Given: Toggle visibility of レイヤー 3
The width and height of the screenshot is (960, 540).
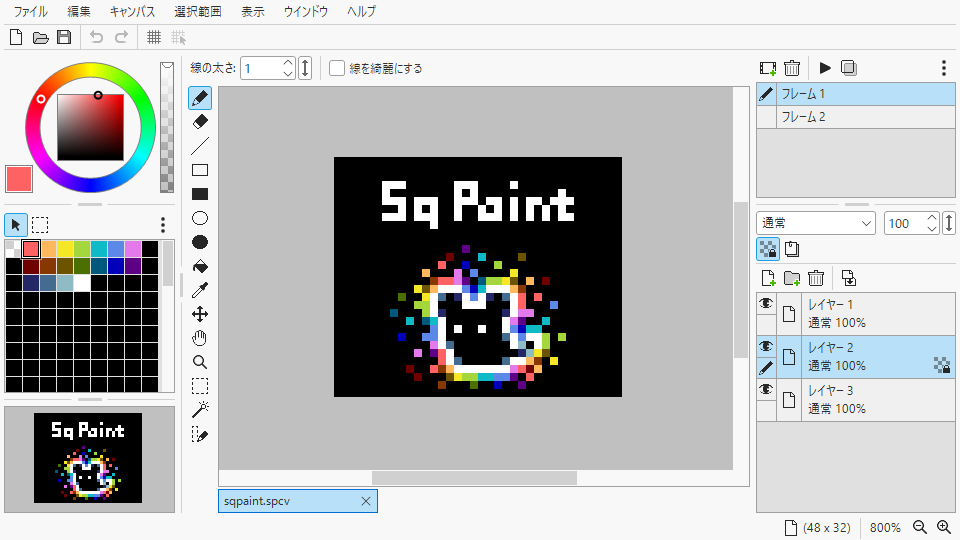Looking at the screenshot, I should tap(766, 390).
